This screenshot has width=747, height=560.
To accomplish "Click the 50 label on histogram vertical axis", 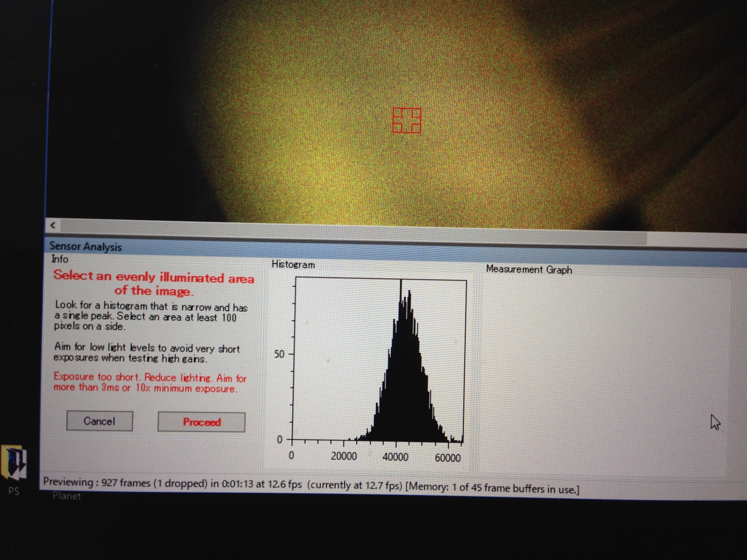I will [279, 354].
